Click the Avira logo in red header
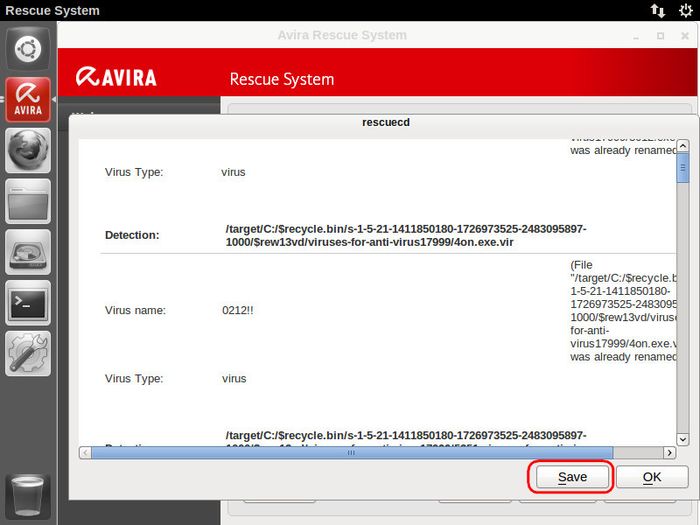The width and height of the screenshot is (700, 525). click(x=113, y=78)
